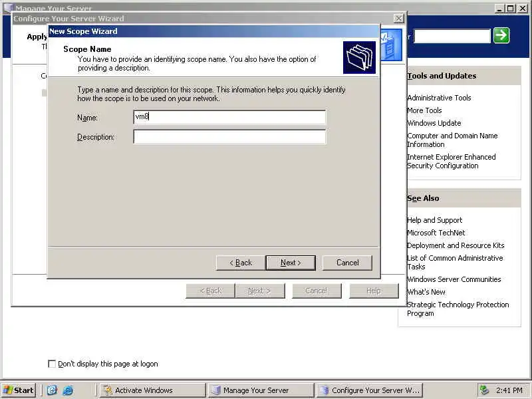Visit the Microsoft TechNet link
Viewport: 532px width, 399px height.
coord(436,233)
